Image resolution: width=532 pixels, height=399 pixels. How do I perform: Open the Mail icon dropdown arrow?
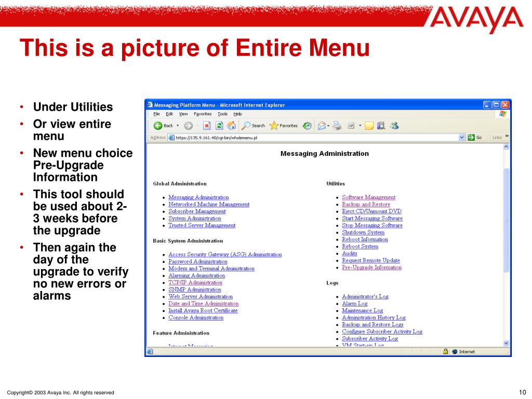tap(328, 126)
